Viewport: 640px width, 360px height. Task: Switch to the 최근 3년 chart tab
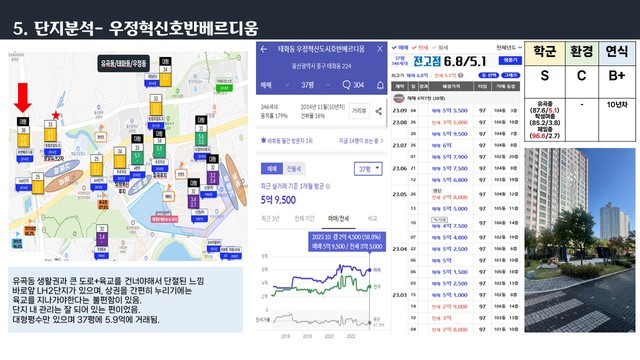(x=270, y=219)
